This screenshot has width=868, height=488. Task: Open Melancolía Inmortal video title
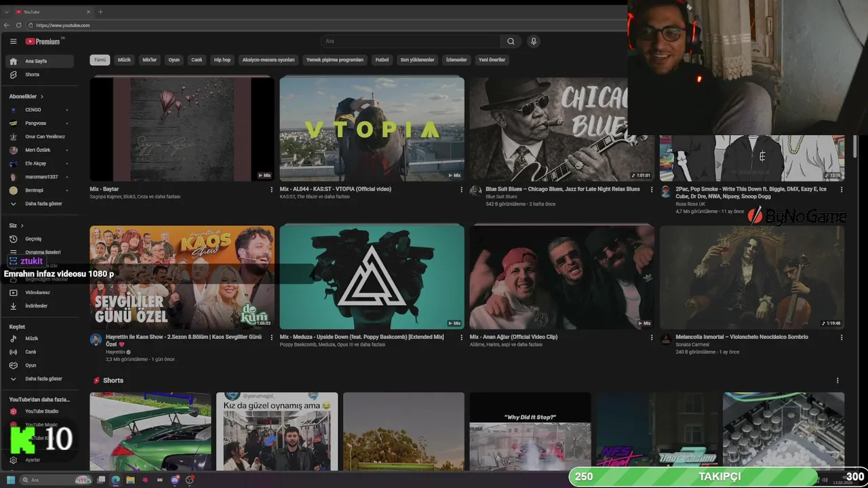742,337
